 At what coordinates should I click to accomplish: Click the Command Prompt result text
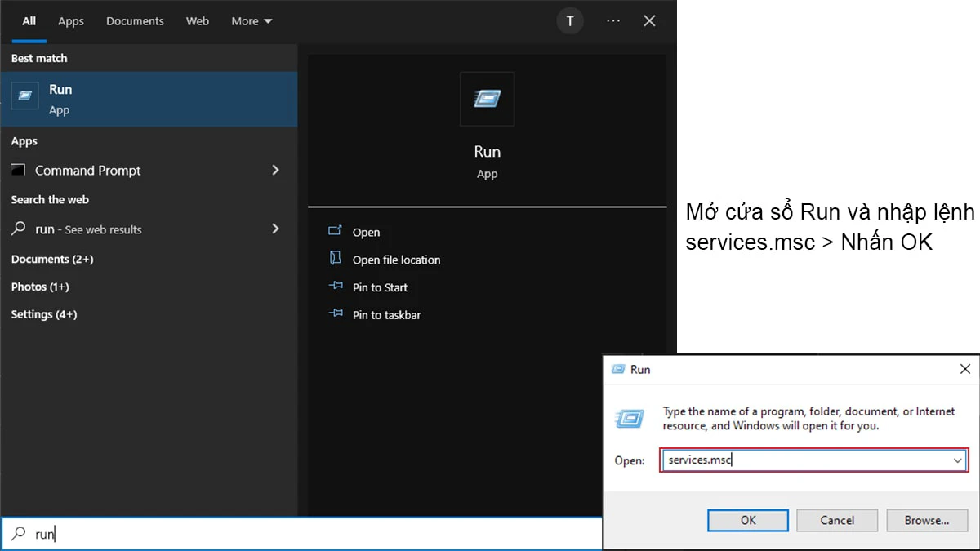pos(88,171)
